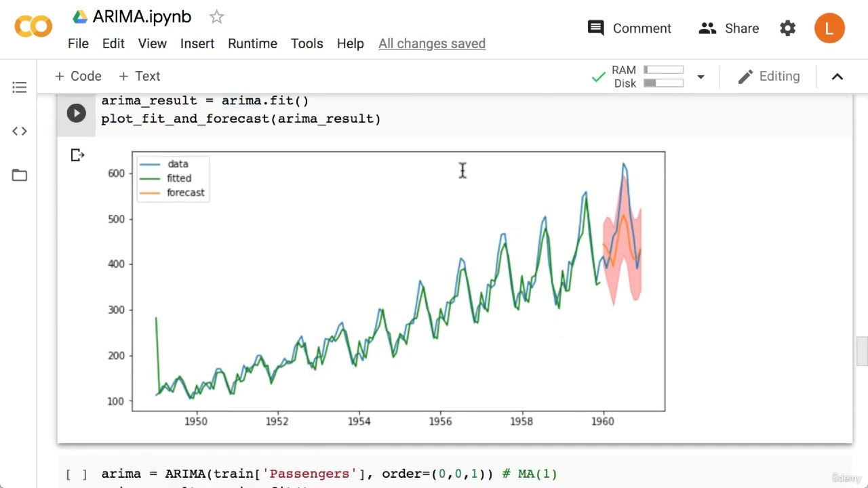
Task: Expand the RAM and Disk dropdown
Action: [701, 77]
